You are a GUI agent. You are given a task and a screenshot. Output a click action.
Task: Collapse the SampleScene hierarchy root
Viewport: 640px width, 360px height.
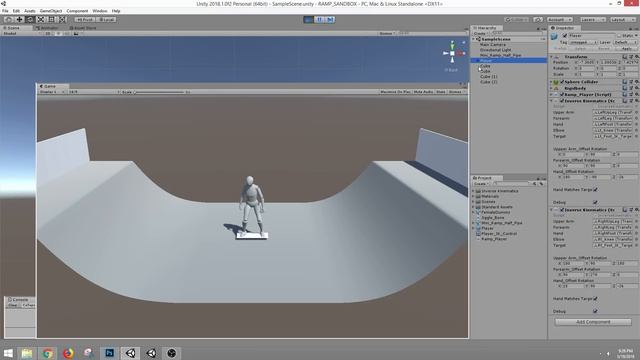coord(473,39)
